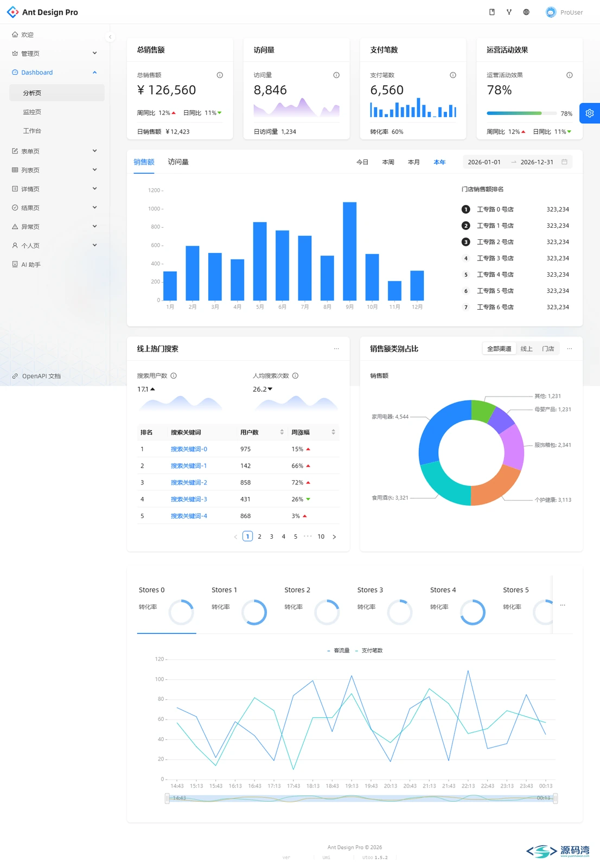This screenshot has height=868, width=600.
Task: Open 搜索关键词-2 link
Action: 189,482
